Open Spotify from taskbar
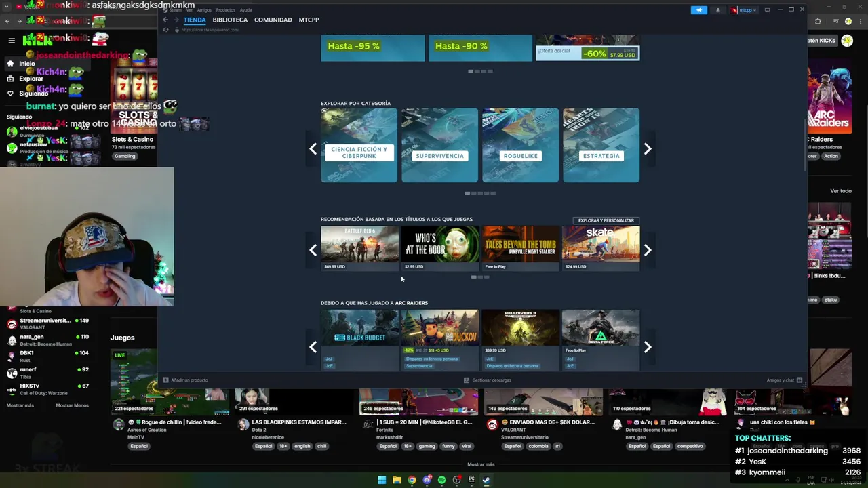This screenshot has height=488, width=868. 441,480
